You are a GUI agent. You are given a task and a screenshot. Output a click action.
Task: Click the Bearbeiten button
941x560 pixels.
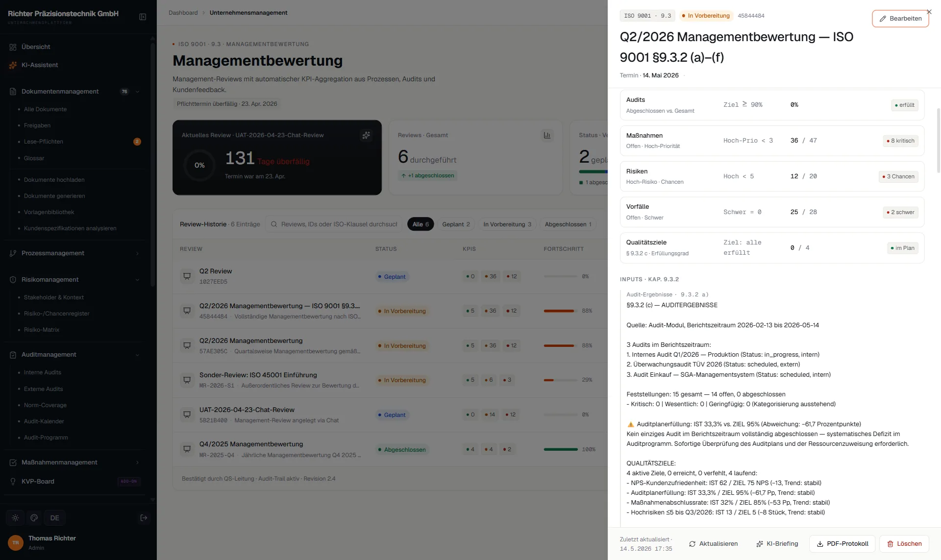point(900,19)
